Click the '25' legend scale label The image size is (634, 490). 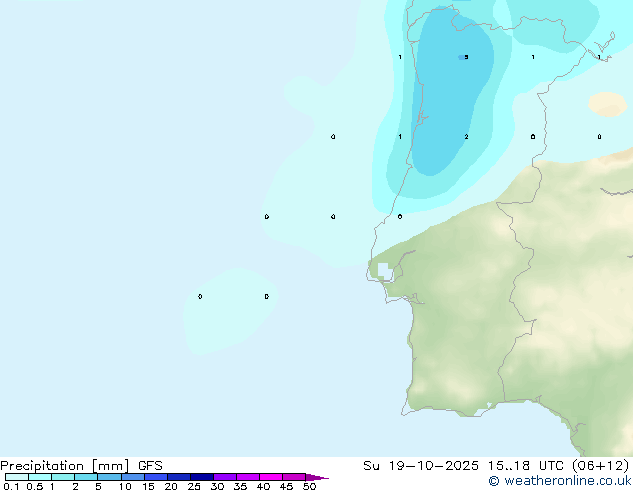pyautogui.click(x=194, y=486)
